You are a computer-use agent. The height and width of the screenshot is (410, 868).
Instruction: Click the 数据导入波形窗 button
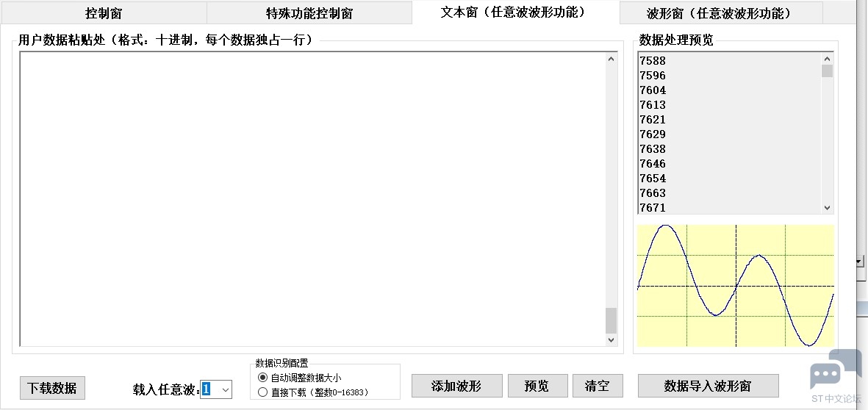[708, 386]
